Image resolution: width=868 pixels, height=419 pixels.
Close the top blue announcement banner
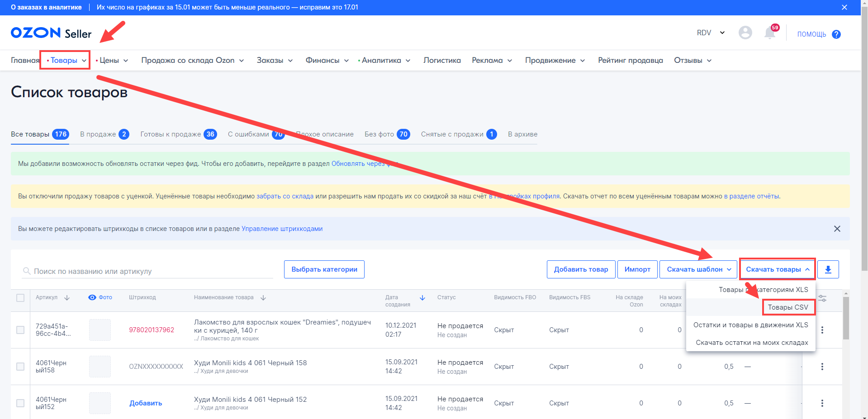pyautogui.click(x=844, y=7)
